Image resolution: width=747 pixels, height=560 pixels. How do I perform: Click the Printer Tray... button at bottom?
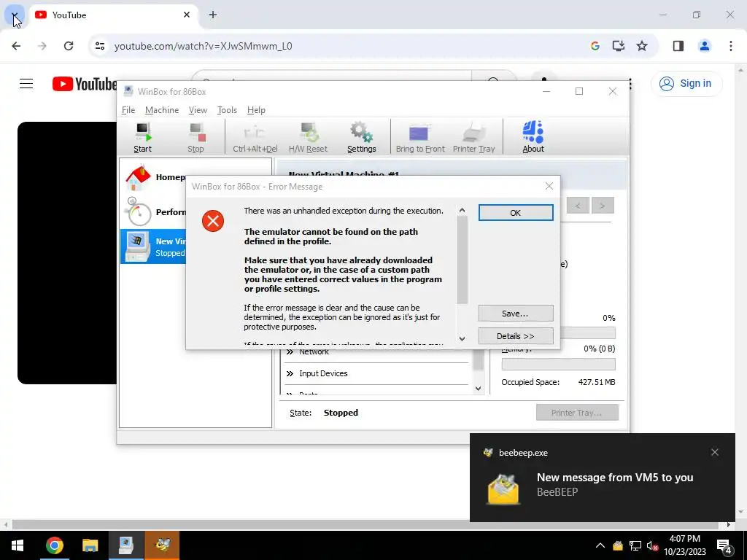[x=577, y=413]
